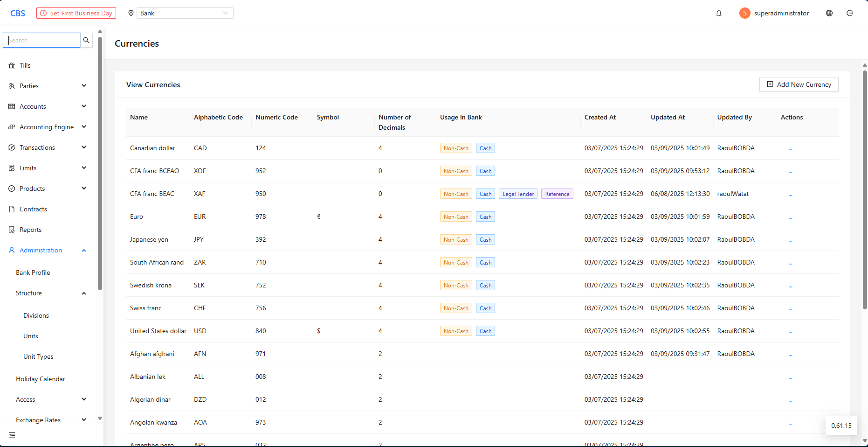Image resolution: width=868 pixels, height=447 pixels.
Task: Click the logout icon in header
Action: click(850, 13)
